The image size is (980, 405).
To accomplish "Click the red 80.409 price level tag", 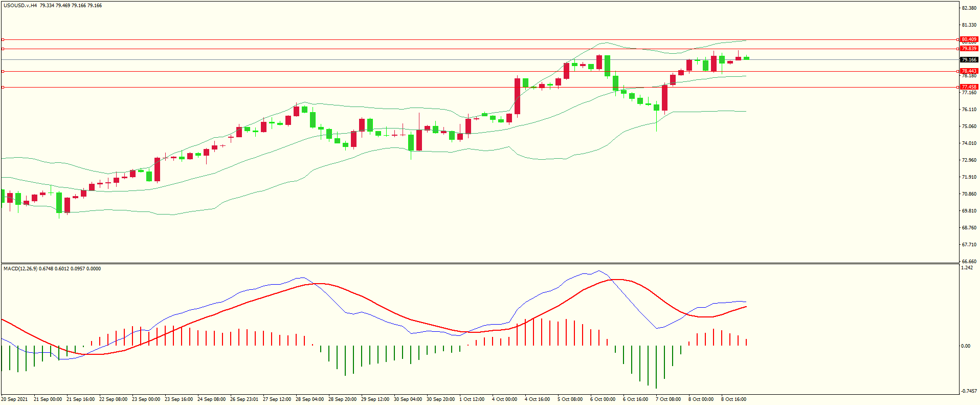I will click(x=969, y=39).
